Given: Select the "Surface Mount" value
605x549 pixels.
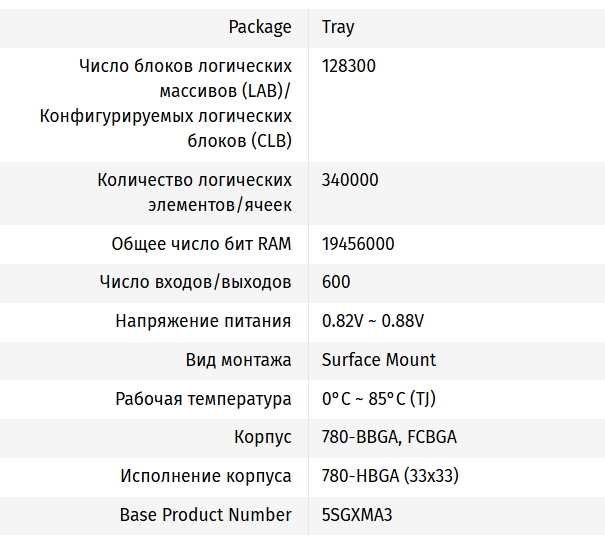Looking at the screenshot, I should pyautogui.click(x=379, y=359).
